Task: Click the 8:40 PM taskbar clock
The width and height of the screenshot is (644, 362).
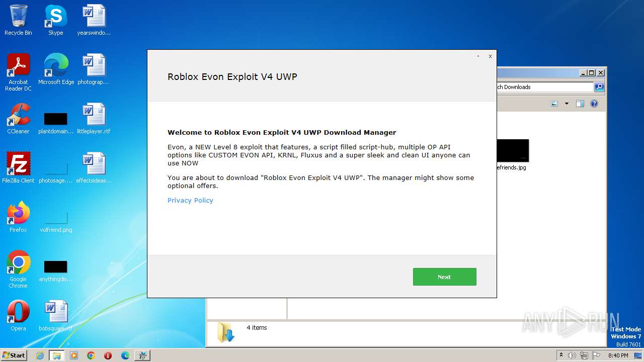Action: 618,355
